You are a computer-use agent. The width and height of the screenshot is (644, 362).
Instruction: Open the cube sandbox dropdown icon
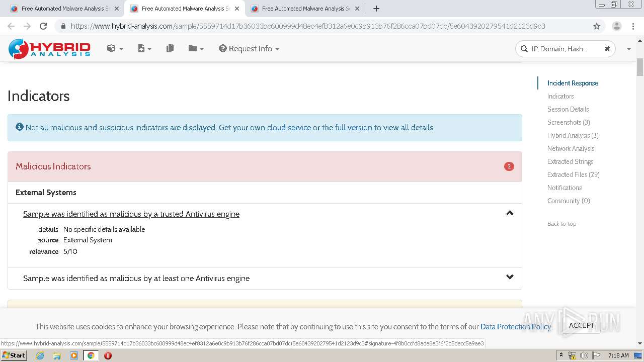[x=115, y=49]
